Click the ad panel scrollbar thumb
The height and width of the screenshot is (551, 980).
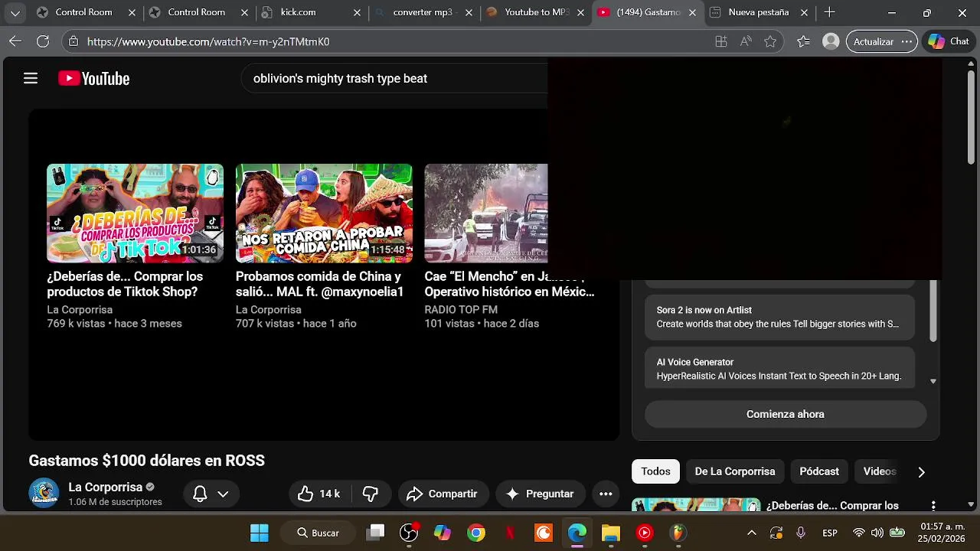[933, 311]
